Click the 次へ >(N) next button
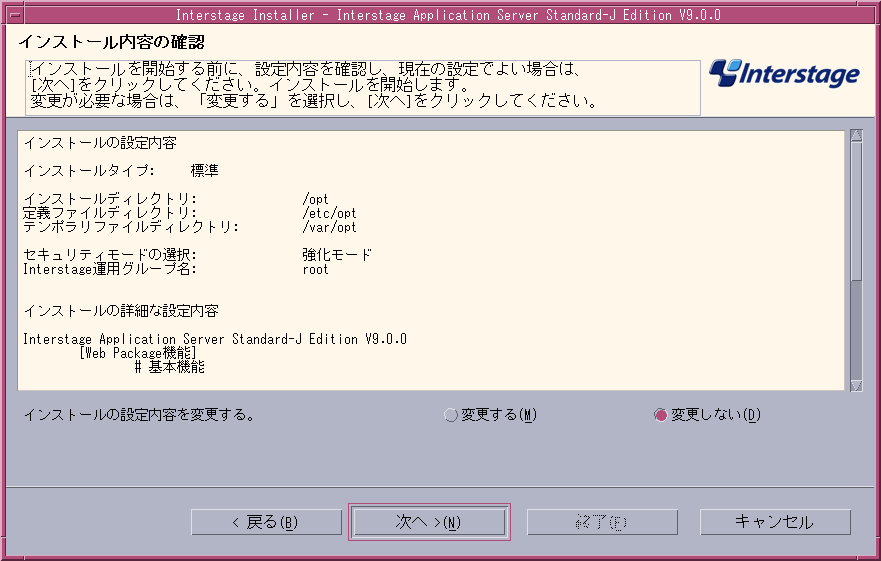This screenshot has width=881, height=561. click(429, 522)
